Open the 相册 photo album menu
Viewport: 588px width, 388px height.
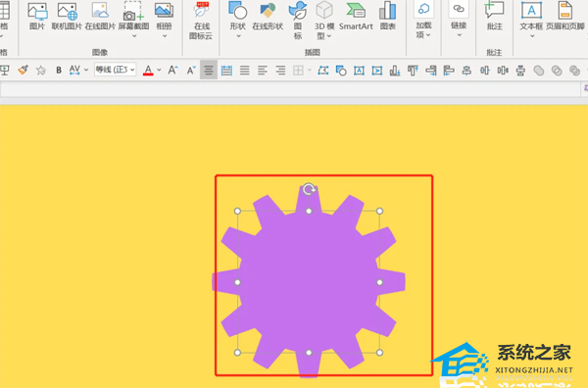pyautogui.click(x=164, y=21)
